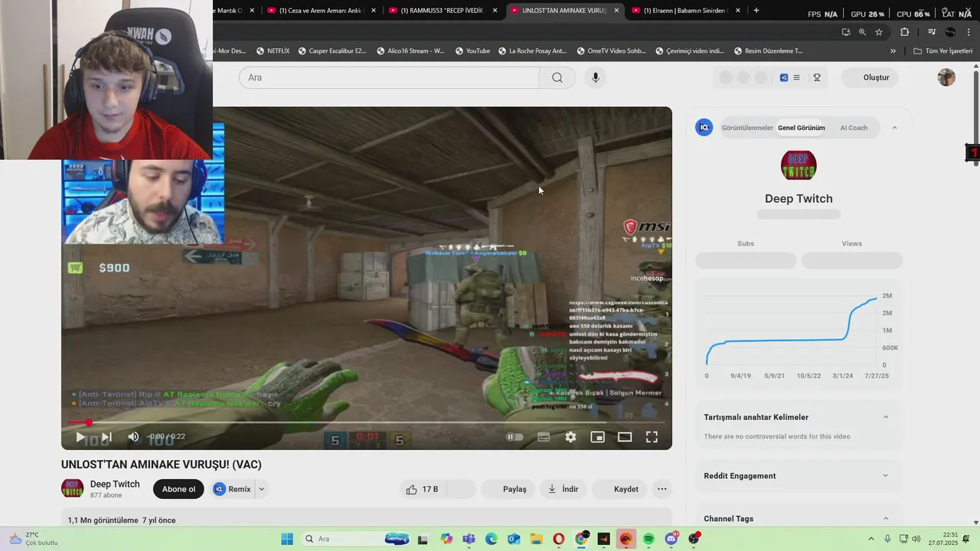Click the Abone ol subscribe button
The width and height of the screenshot is (980, 551).
point(178,489)
